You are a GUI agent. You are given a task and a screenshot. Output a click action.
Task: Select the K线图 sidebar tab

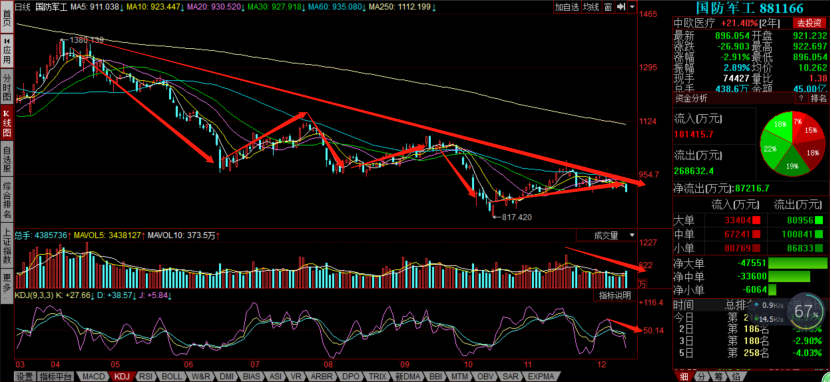(7, 121)
